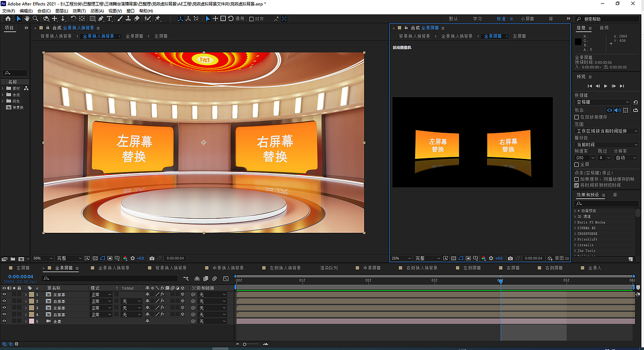Uncheck 将时间移到预览时间 checkbox

pos(577,185)
